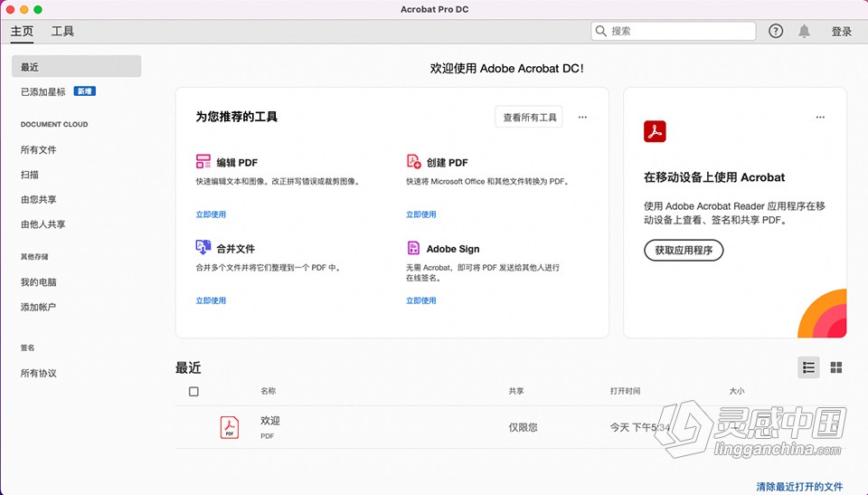
Task: Click the 登录 sign-in button
Action: (x=842, y=32)
